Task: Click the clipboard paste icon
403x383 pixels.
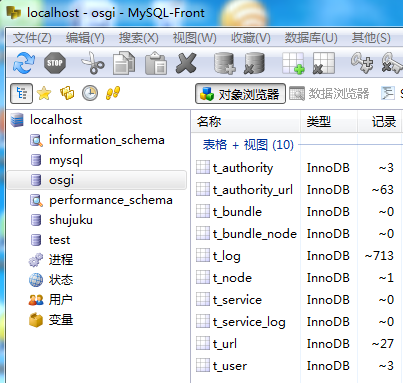Action: (156, 63)
